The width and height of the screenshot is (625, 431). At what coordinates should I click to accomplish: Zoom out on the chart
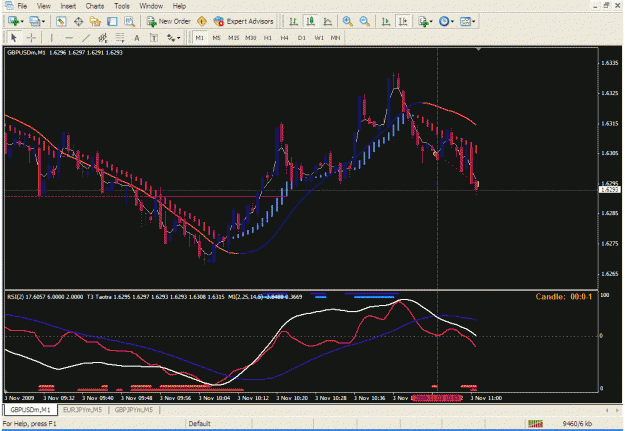pyautogui.click(x=364, y=22)
